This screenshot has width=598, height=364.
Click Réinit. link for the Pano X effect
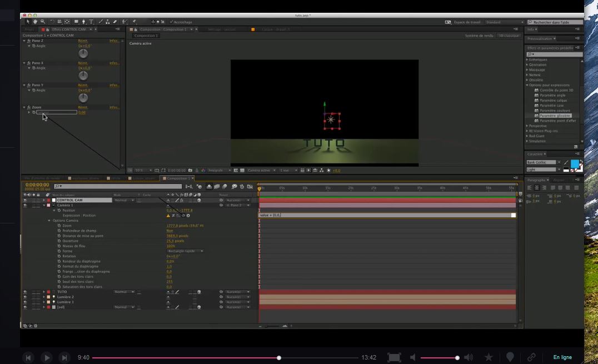click(x=83, y=63)
